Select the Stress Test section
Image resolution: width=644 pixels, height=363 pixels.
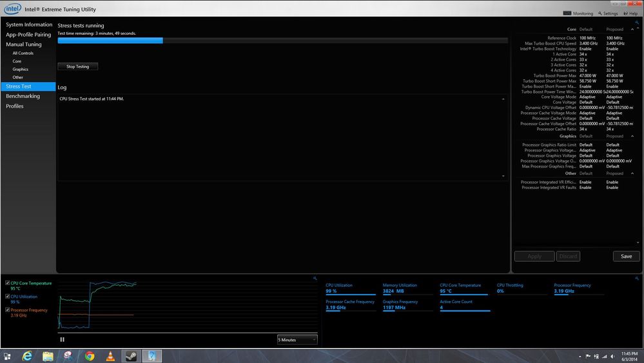pos(28,86)
